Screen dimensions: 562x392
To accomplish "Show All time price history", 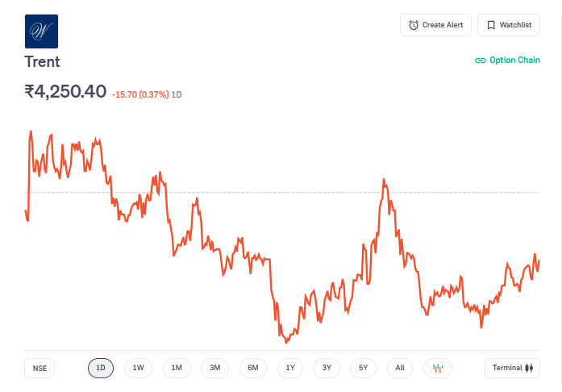I will (400, 368).
